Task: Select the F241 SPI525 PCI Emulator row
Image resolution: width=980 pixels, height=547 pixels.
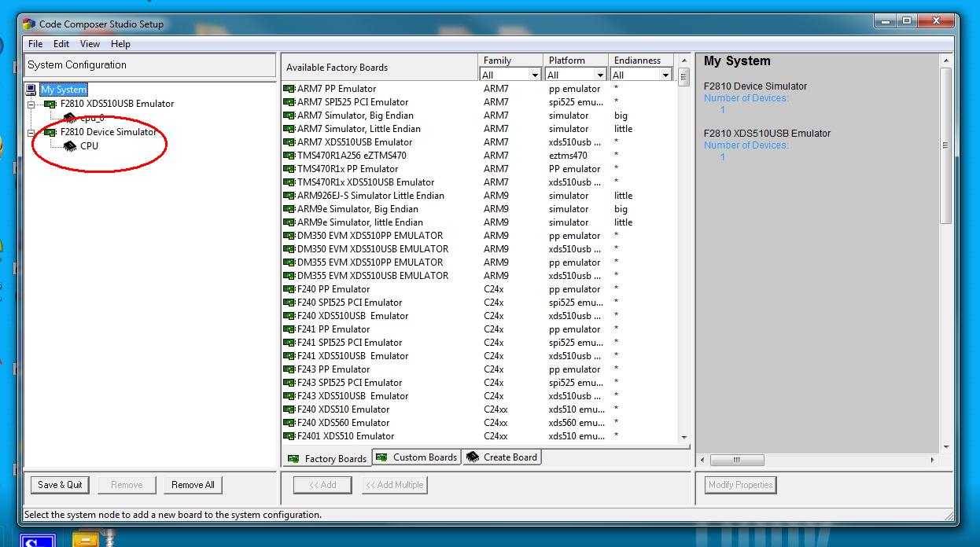Action: pos(479,343)
